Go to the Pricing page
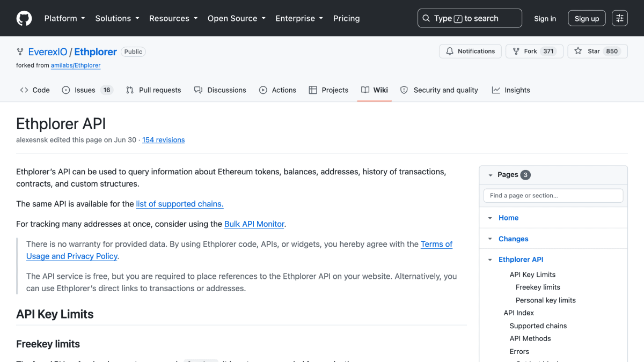644x362 pixels. 346,18
